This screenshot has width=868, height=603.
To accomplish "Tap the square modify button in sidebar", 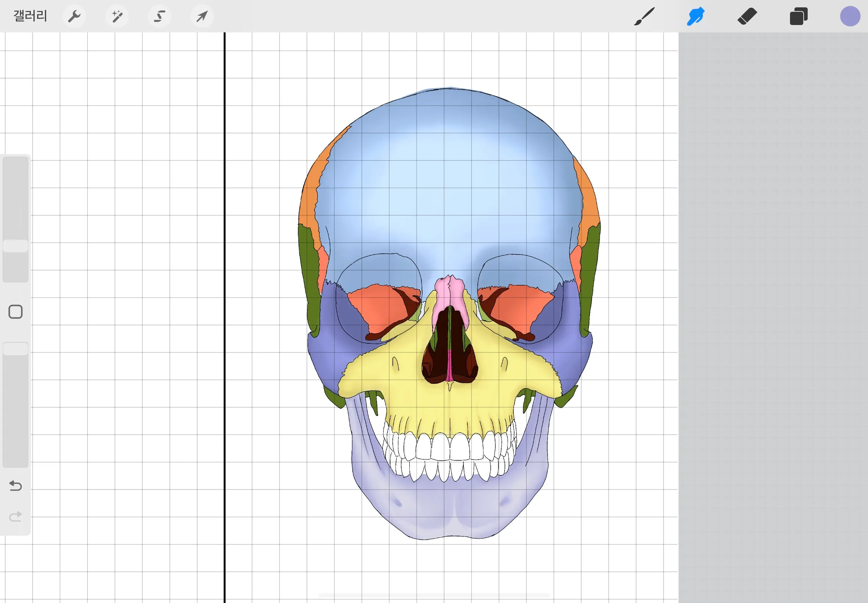I will coord(15,312).
